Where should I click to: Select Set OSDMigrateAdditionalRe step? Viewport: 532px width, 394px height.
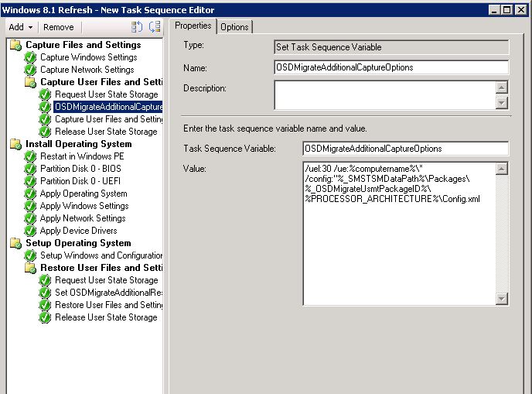(108, 293)
